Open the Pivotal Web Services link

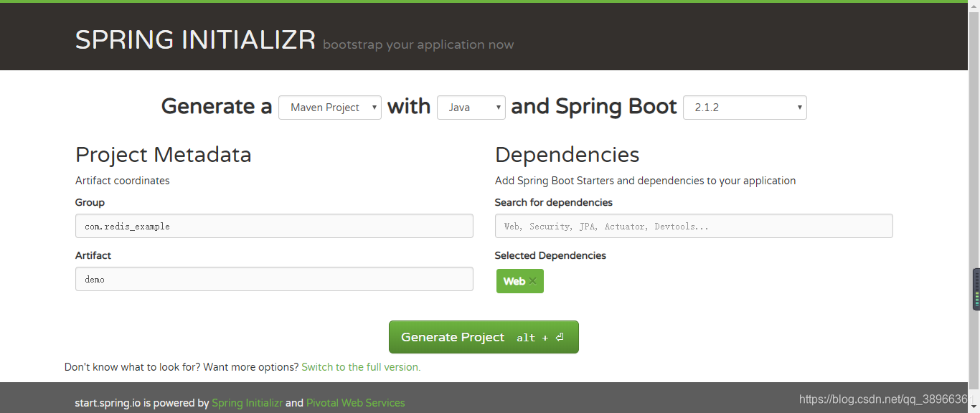click(356, 403)
